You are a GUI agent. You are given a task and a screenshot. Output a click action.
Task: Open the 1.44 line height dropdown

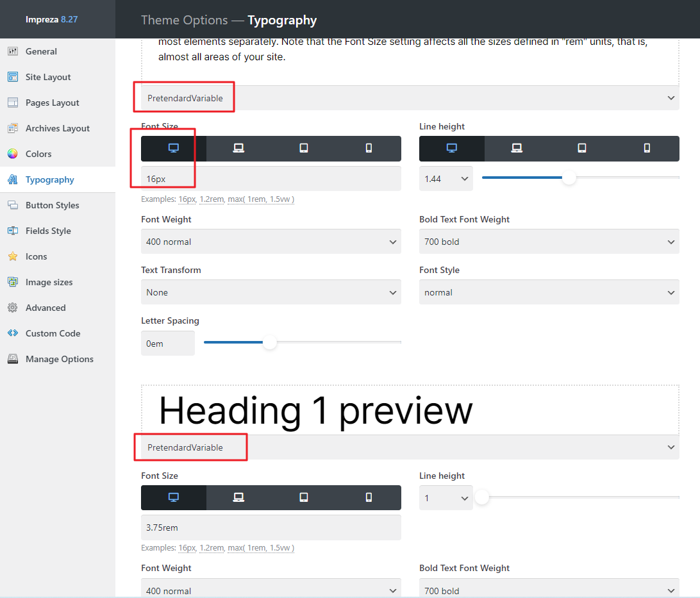(x=446, y=179)
